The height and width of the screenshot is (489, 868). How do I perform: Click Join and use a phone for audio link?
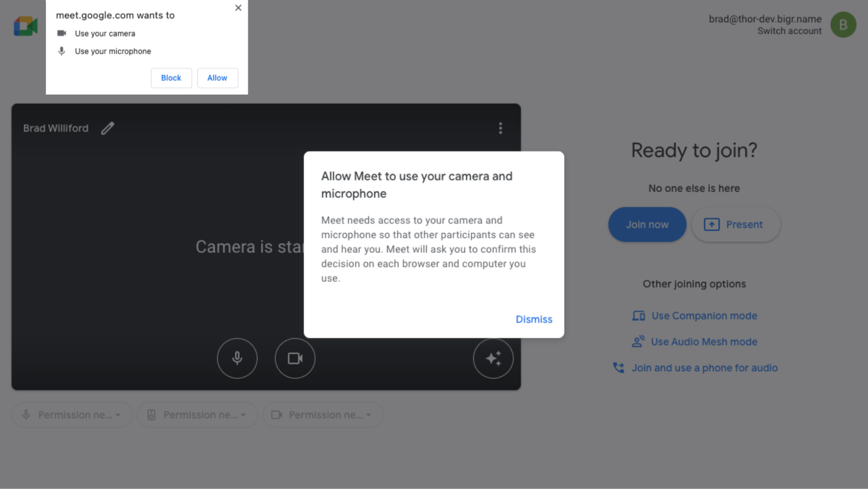pyautogui.click(x=704, y=368)
